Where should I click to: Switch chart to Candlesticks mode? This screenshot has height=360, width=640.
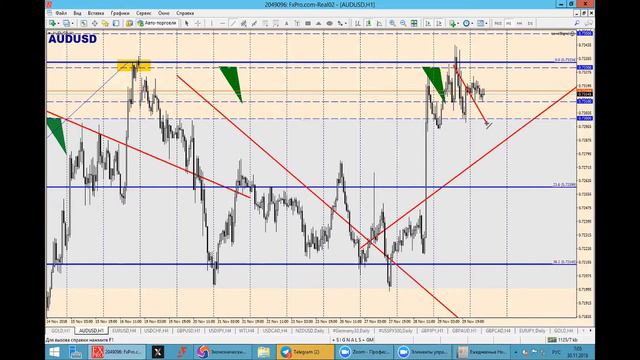click(x=369, y=23)
